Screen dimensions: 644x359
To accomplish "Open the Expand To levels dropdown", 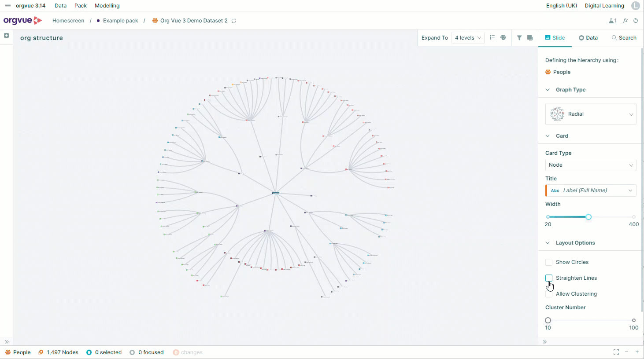I will (468, 38).
